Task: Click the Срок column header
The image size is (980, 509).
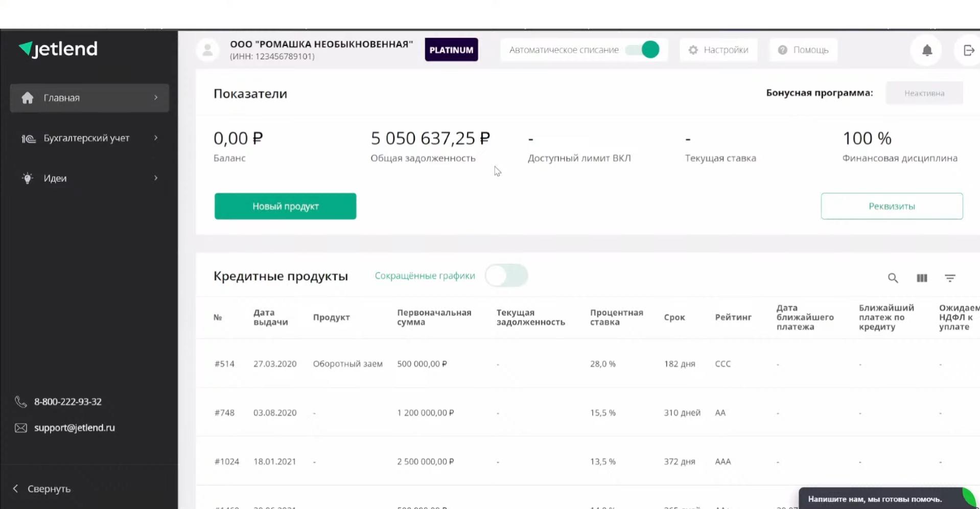Action: coord(674,317)
